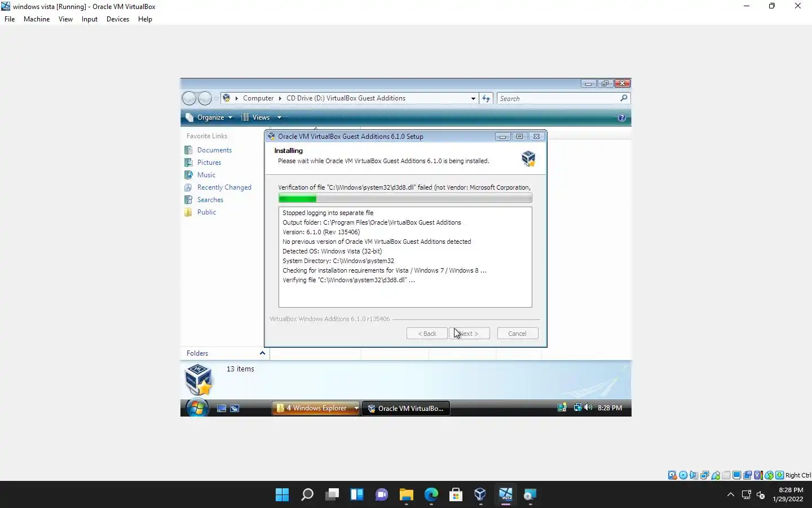Open the Input menu

pyautogui.click(x=89, y=19)
